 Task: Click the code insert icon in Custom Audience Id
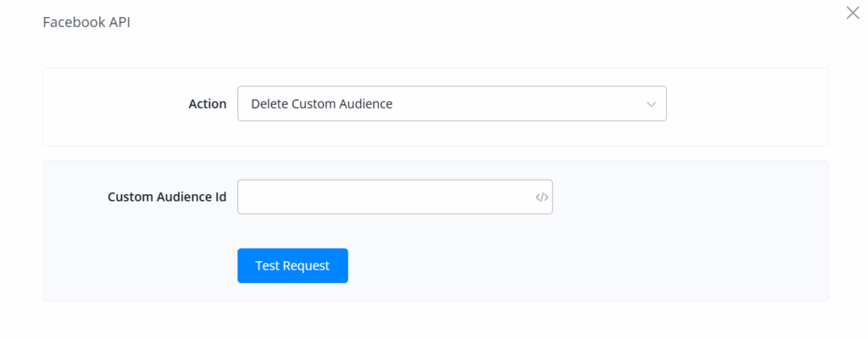tap(542, 197)
